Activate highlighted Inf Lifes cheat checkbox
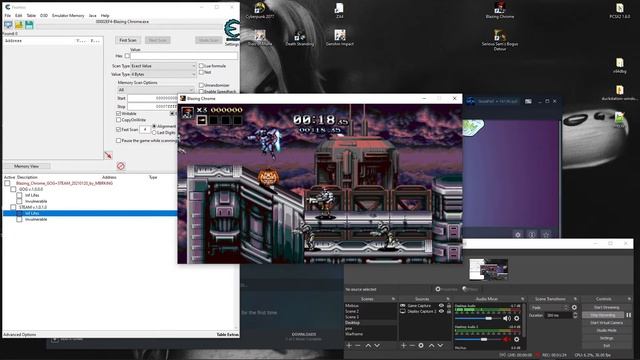 [x=19, y=213]
